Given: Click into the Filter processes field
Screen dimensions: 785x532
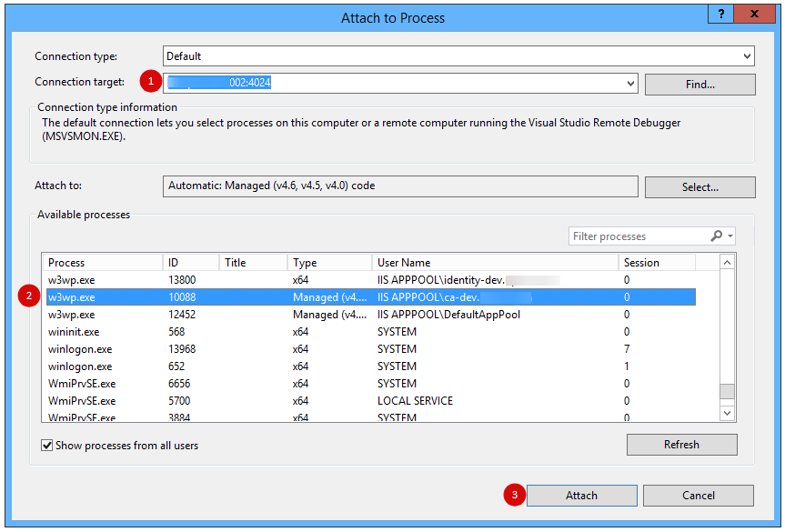Looking at the screenshot, I should 639,236.
